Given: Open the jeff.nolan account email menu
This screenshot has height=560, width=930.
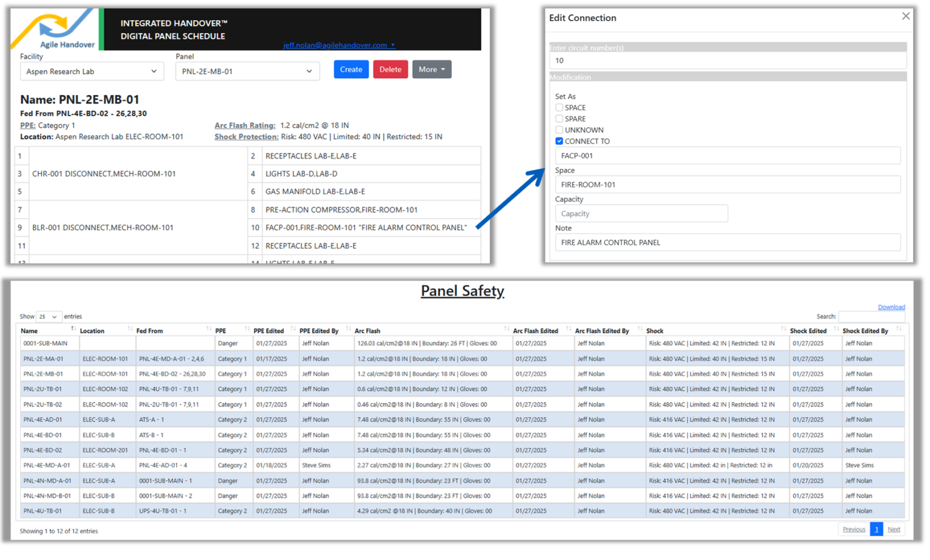Looking at the screenshot, I should click(x=338, y=45).
